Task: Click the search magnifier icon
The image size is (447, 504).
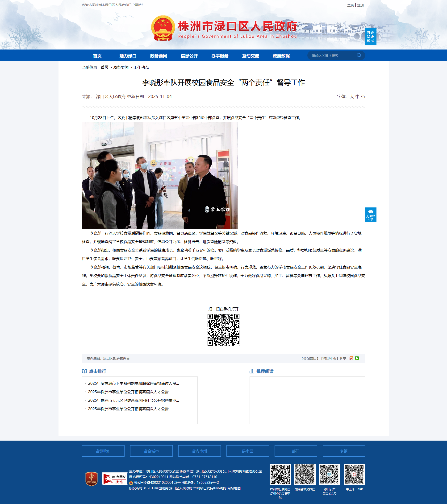Action: pyautogui.click(x=359, y=55)
